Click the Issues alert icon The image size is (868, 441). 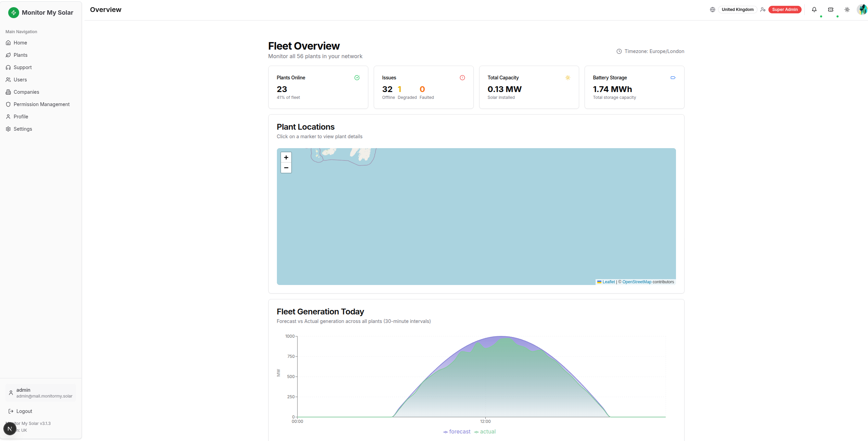coord(462,78)
